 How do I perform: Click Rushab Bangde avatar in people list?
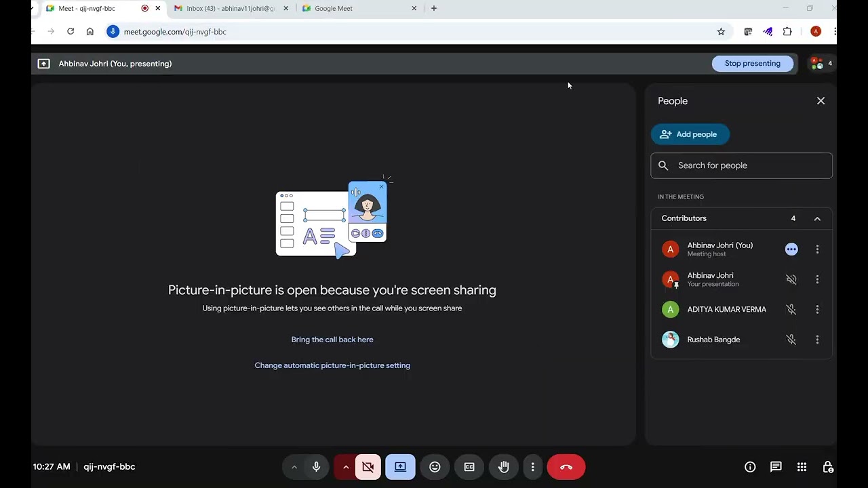pyautogui.click(x=670, y=340)
